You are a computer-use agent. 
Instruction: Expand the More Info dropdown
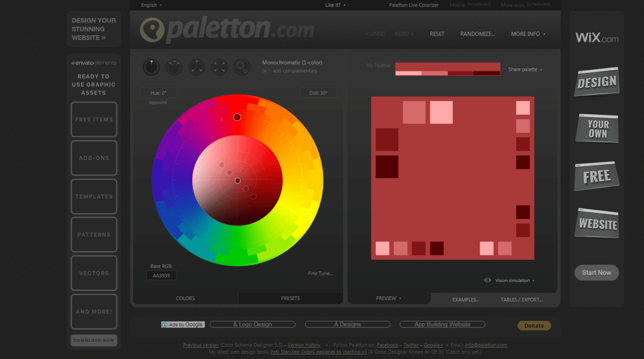click(x=528, y=34)
